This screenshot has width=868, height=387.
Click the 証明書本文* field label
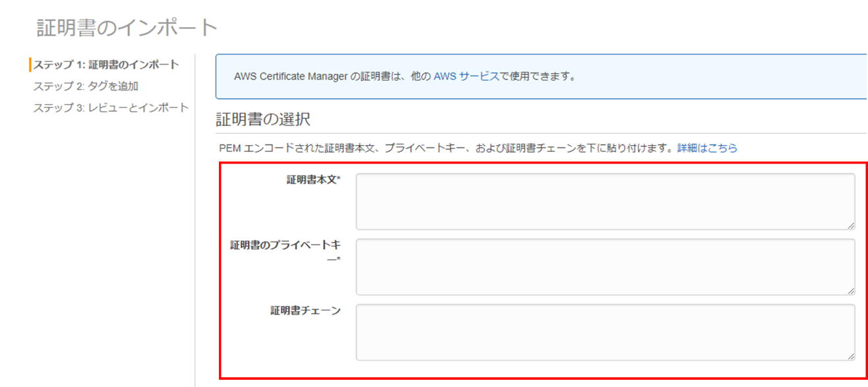pos(313,180)
